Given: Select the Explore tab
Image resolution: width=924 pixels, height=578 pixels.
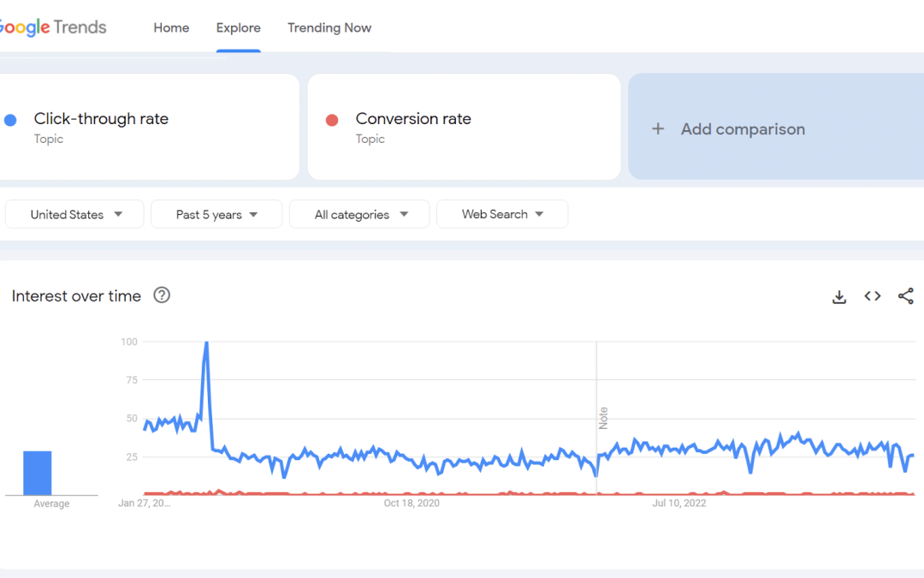Looking at the screenshot, I should click(238, 27).
